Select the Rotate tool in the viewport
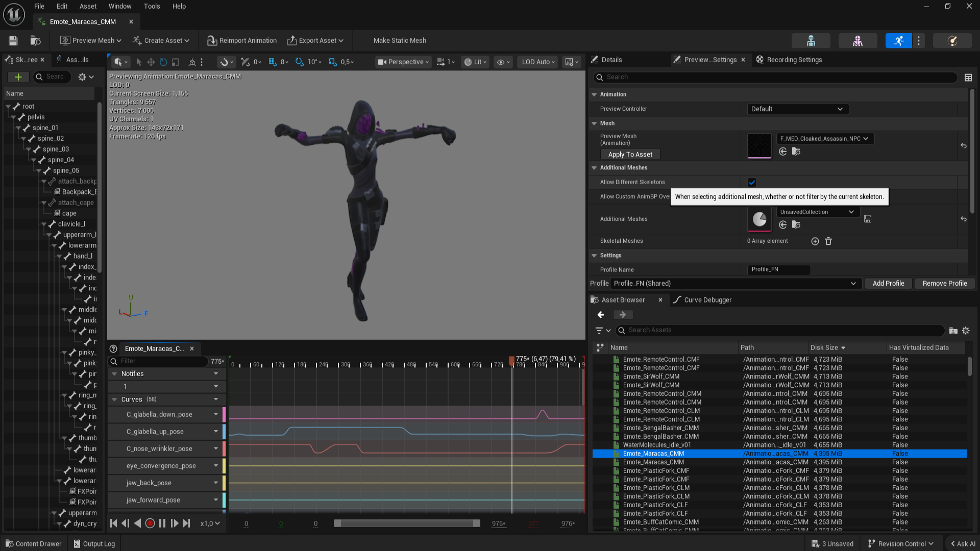This screenshot has height=551, width=980. coord(163,62)
